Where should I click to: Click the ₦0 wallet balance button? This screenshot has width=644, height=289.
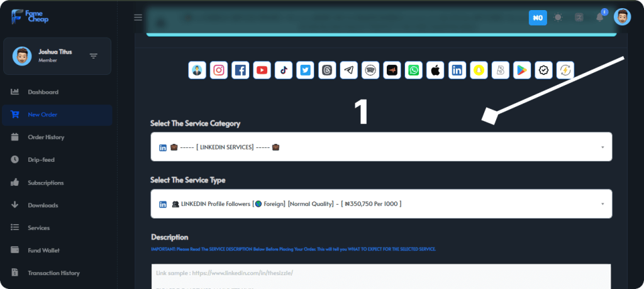[x=538, y=18]
